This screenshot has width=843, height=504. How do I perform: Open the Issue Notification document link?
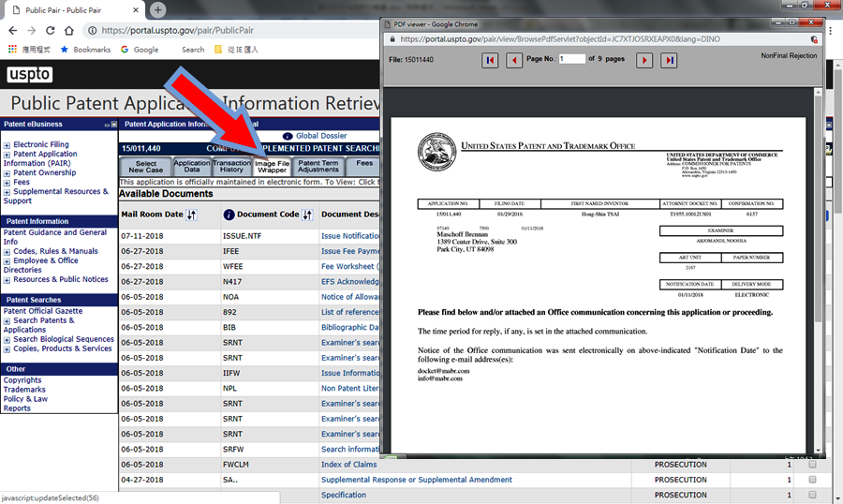(350, 236)
